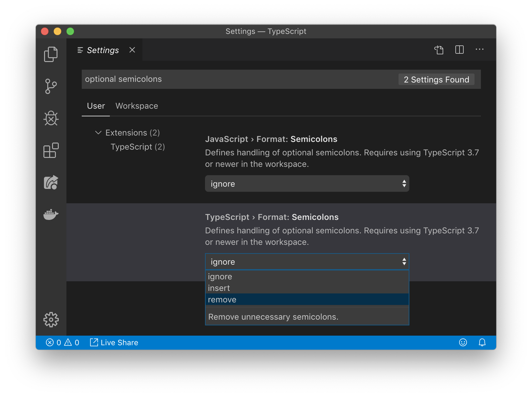
Task: Open the Docker view
Action: coord(50,214)
